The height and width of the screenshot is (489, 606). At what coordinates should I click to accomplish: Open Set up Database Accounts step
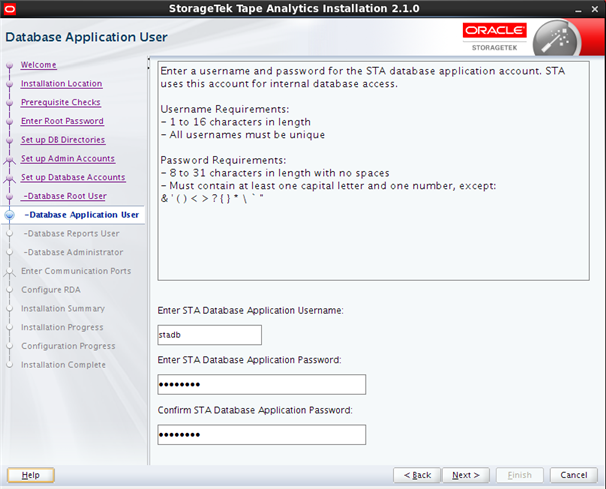click(x=73, y=177)
